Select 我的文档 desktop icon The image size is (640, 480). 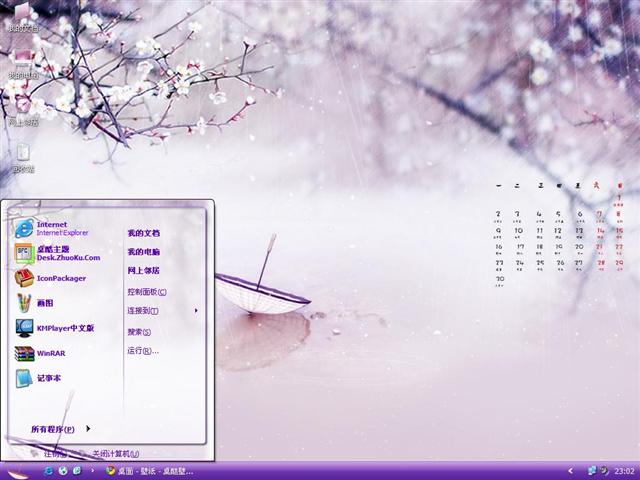click(x=24, y=18)
